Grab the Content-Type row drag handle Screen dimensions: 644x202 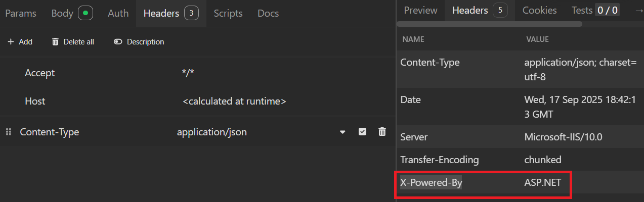click(8, 132)
